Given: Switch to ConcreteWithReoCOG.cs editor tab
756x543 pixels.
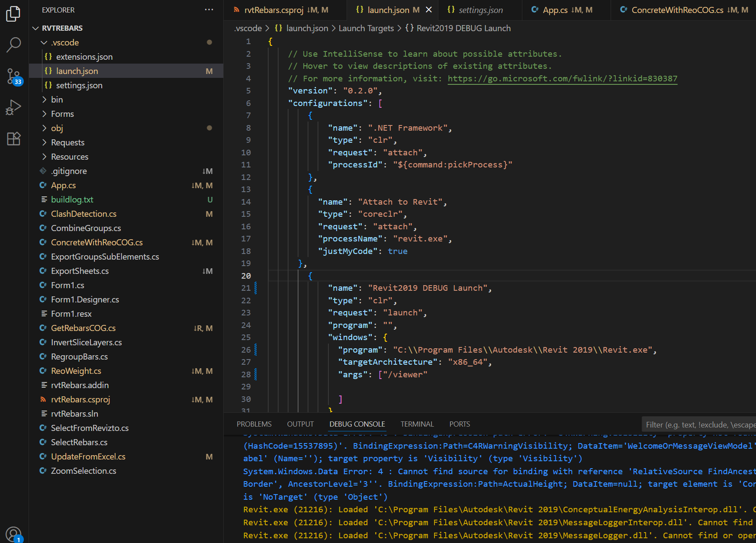Looking at the screenshot, I should (x=684, y=10).
